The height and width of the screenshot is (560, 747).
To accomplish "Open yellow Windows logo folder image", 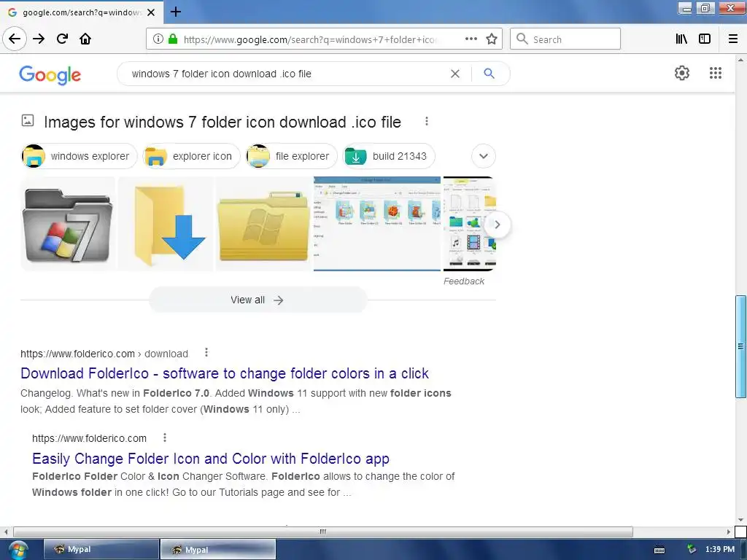I will click(x=263, y=224).
